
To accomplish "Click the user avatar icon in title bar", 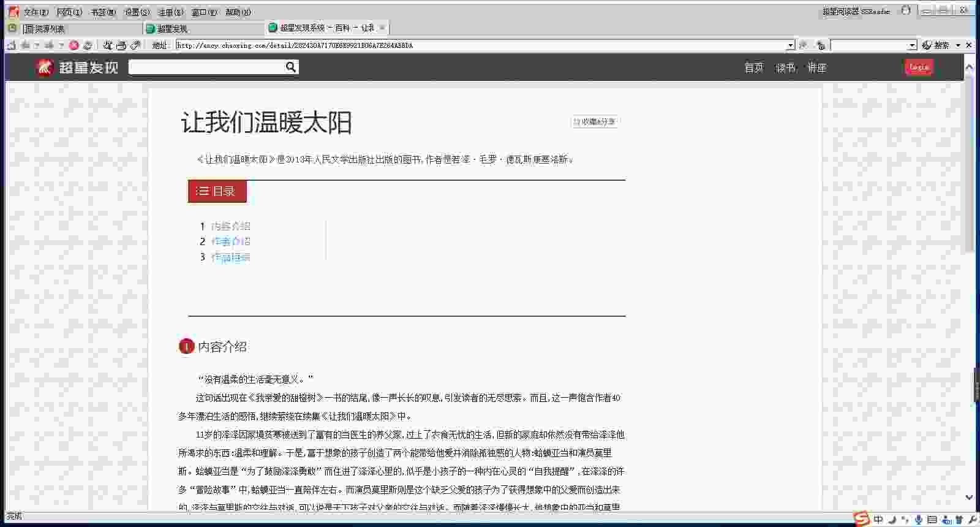I will click(x=906, y=10).
